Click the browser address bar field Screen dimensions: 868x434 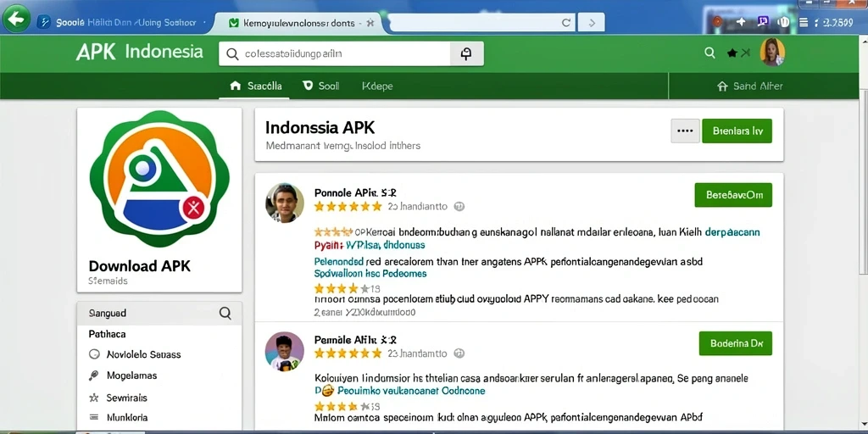click(481, 23)
